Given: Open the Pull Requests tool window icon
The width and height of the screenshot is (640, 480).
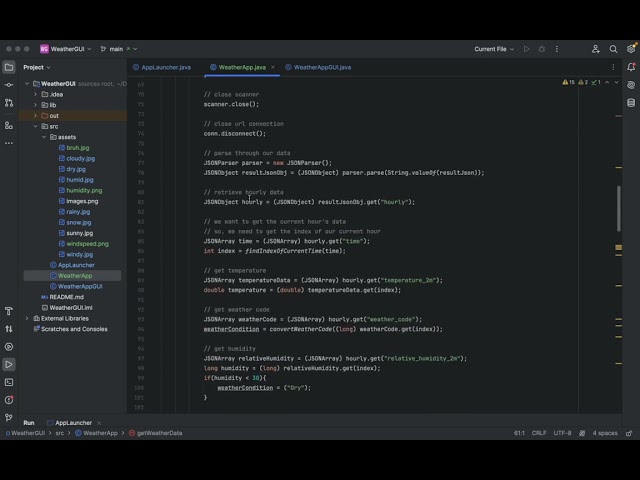Looking at the screenshot, I should click(x=9, y=103).
